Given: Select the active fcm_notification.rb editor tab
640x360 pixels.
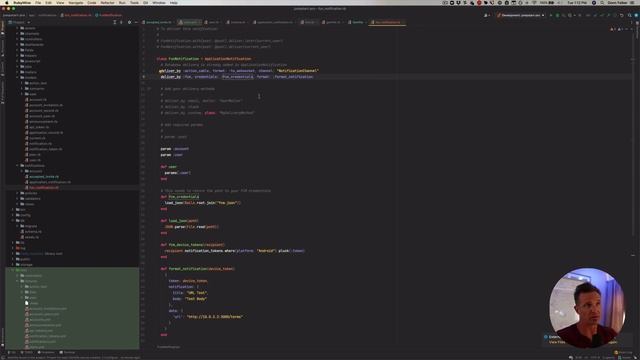Looking at the screenshot, I should coord(387,22).
